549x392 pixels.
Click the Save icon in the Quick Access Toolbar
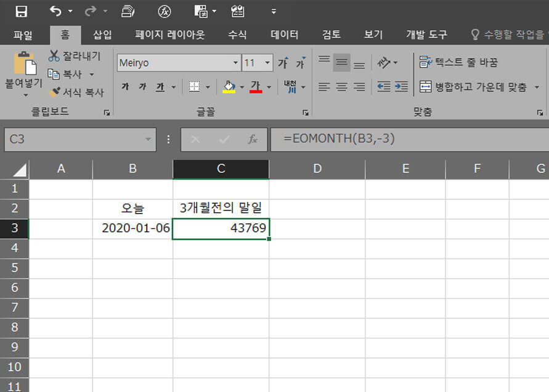[22, 10]
